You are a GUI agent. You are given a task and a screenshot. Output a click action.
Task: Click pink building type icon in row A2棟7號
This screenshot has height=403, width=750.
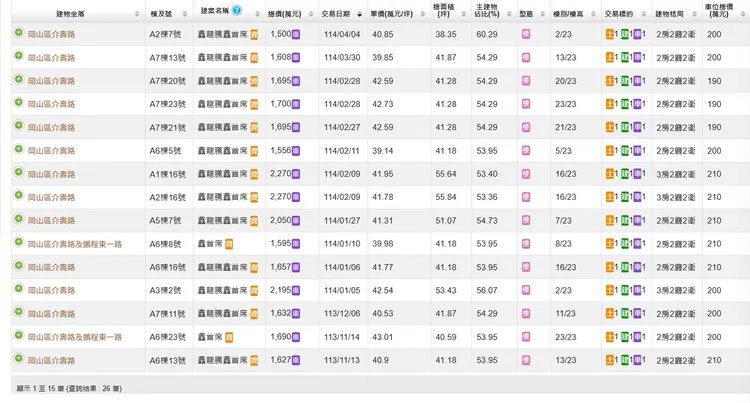click(x=526, y=34)
